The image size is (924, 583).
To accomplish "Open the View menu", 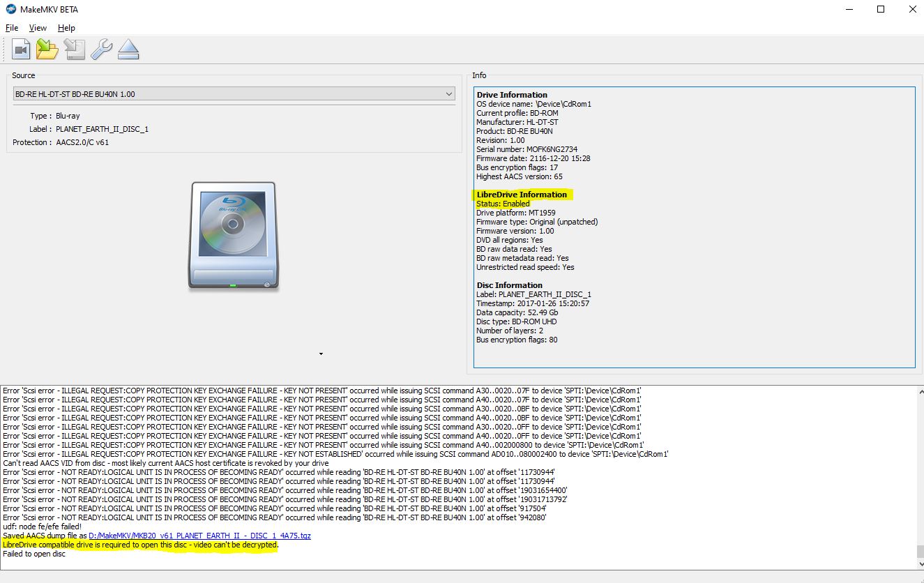I will tap(38, 28).
